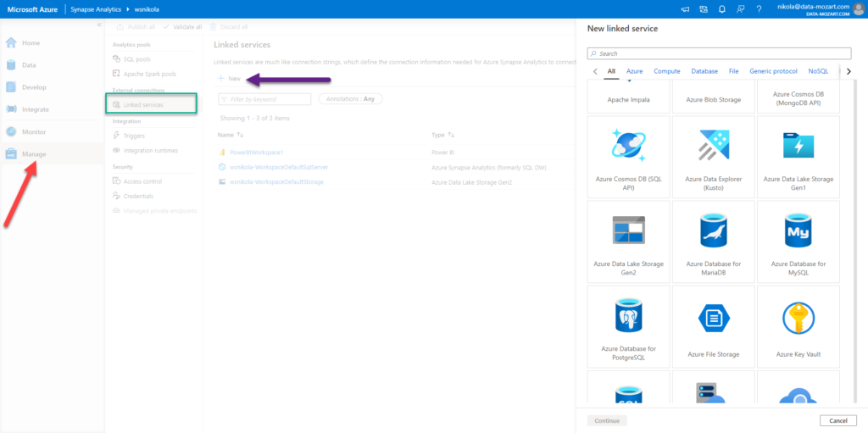This screenshot has width=868, height=433.
Task: Click the Continue button
Action: pos(607,421)
